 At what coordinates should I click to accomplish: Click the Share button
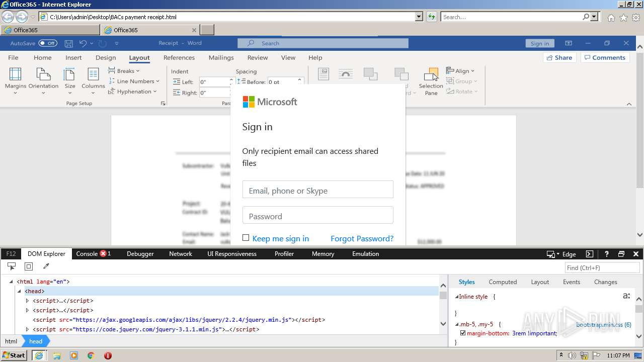559,57
